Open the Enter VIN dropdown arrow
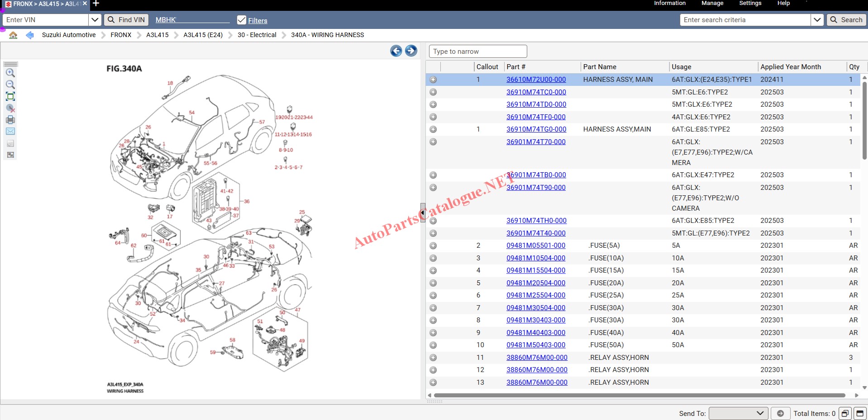This screenshot has height=420, width=868. (x=95, y=20)
